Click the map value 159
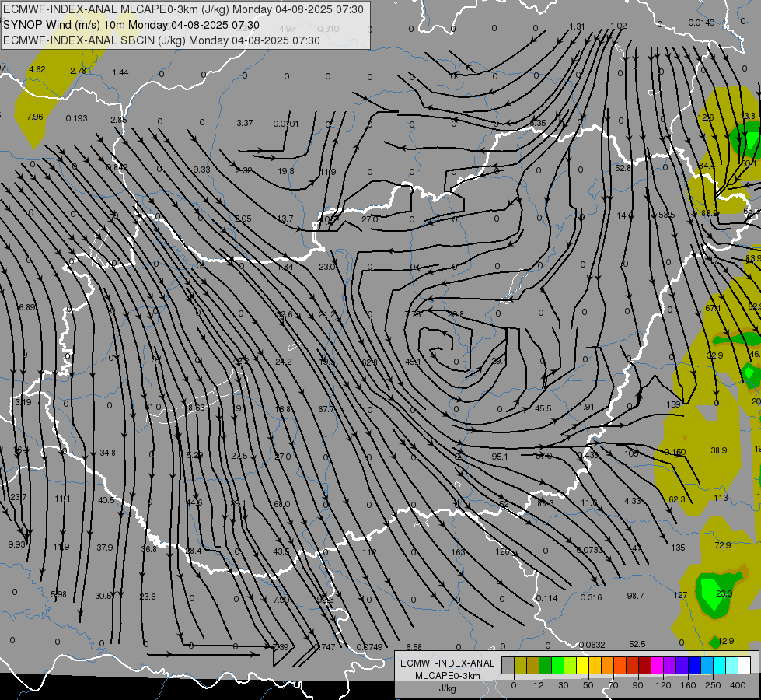Screen dimensions: 761x700 tap(673, 404)
